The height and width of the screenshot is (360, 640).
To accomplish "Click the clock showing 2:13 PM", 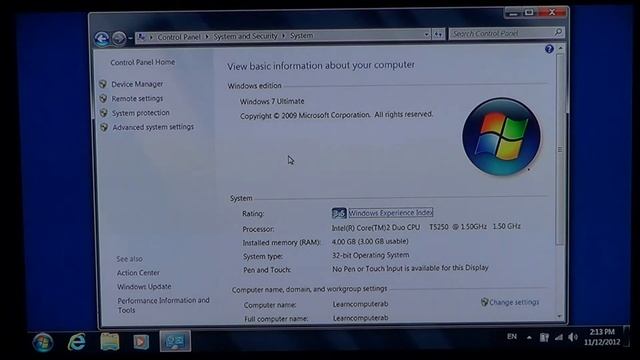I will click(x=602, y=337).
